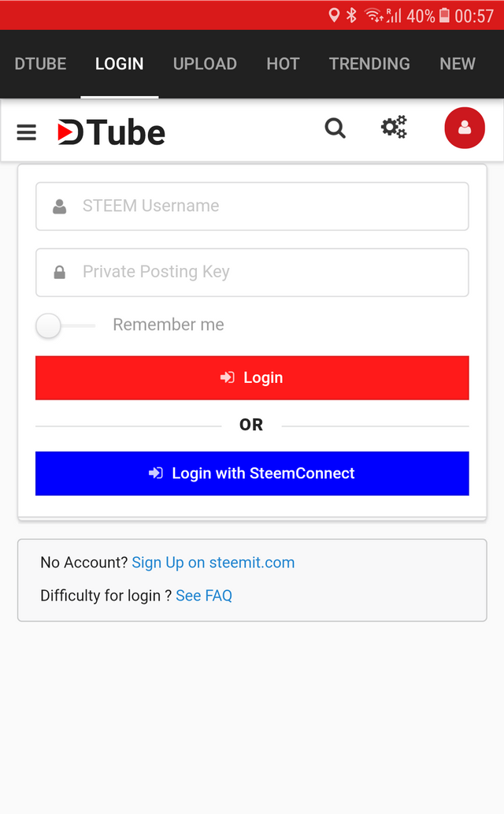504x814 pixels.
Task: Click Login with SteemConnect button
Action: coord(252,474)
